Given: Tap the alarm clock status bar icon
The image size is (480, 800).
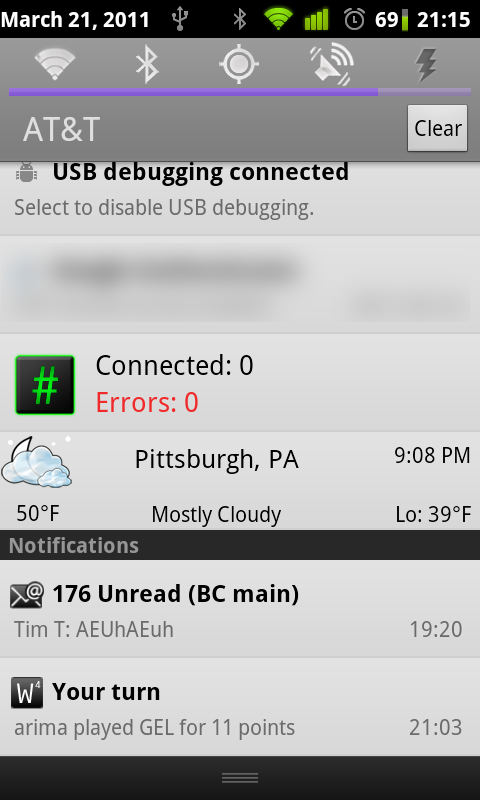Looking at the screenshot, I should pos(355,19).
